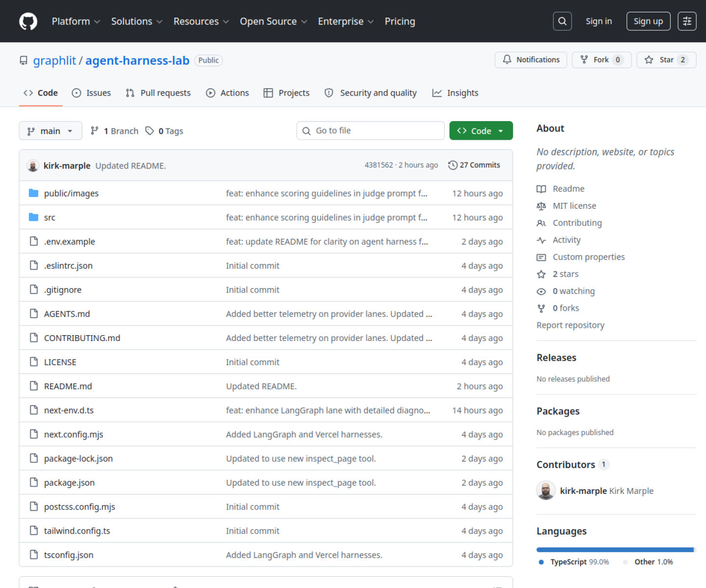This screenshot has height=588, width=706.
Task: Open the GitHub home logo
Action: [x=28, y=22]
